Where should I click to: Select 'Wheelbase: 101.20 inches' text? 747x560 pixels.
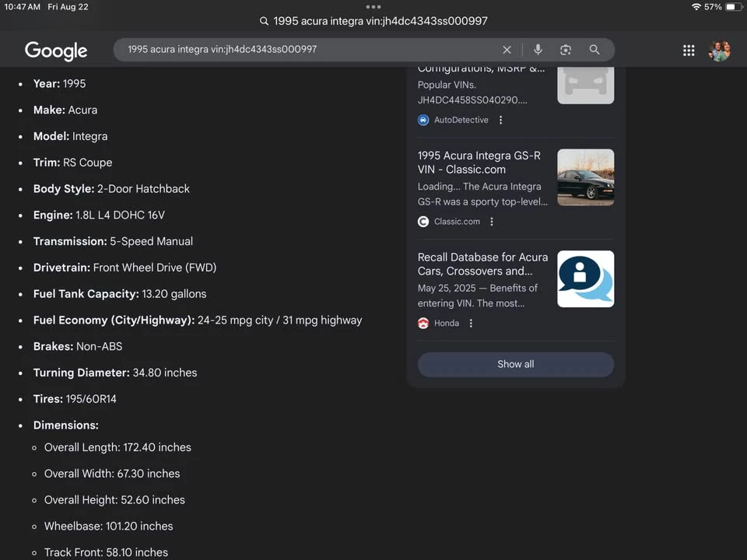coord(109,527)
